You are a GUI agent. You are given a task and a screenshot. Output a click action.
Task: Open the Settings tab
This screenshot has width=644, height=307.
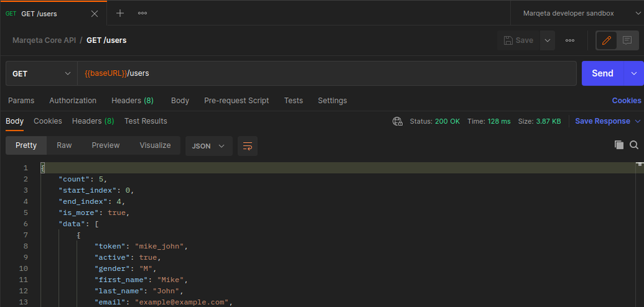(x=332, y=100)
